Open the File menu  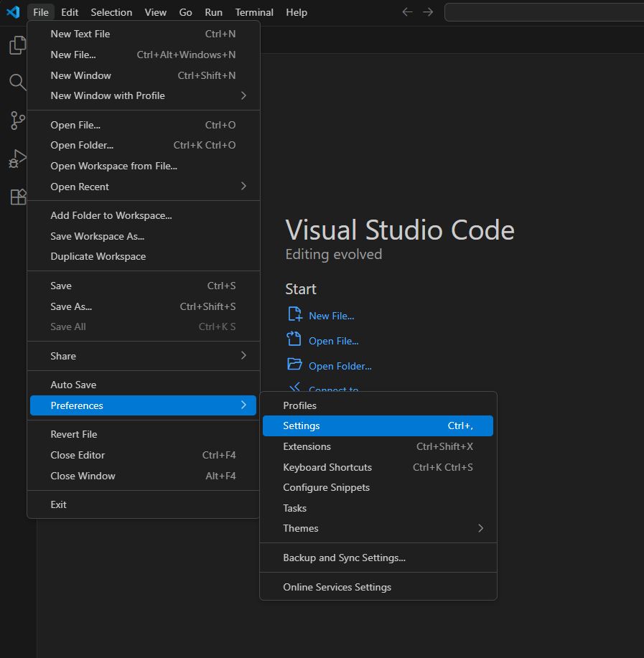point(41,12)
